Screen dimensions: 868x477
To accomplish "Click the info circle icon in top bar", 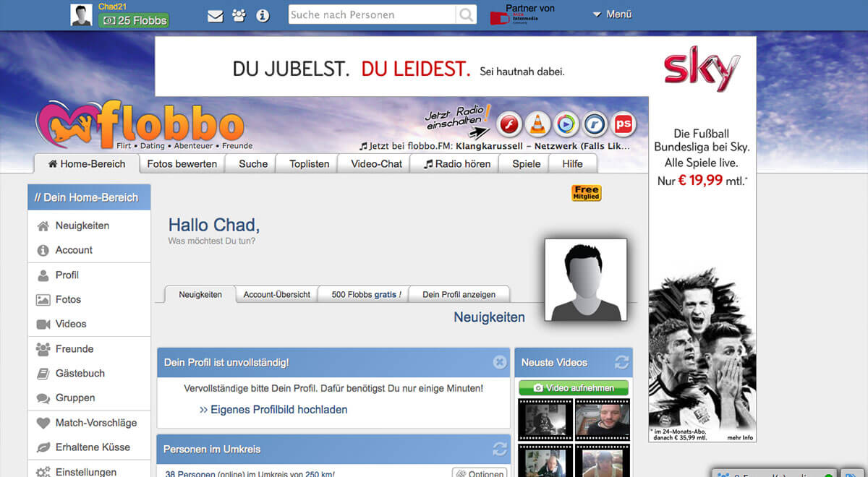I will (x=263, y=15).
